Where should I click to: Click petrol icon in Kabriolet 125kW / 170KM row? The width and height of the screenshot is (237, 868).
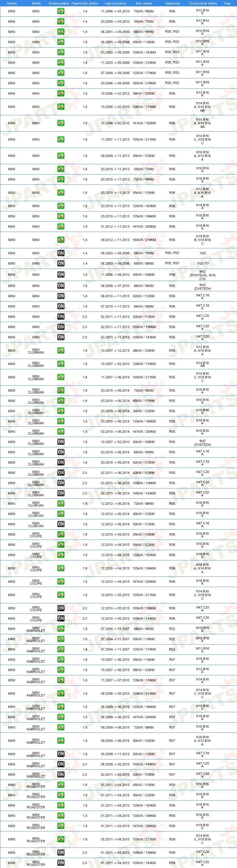point(61,649)
